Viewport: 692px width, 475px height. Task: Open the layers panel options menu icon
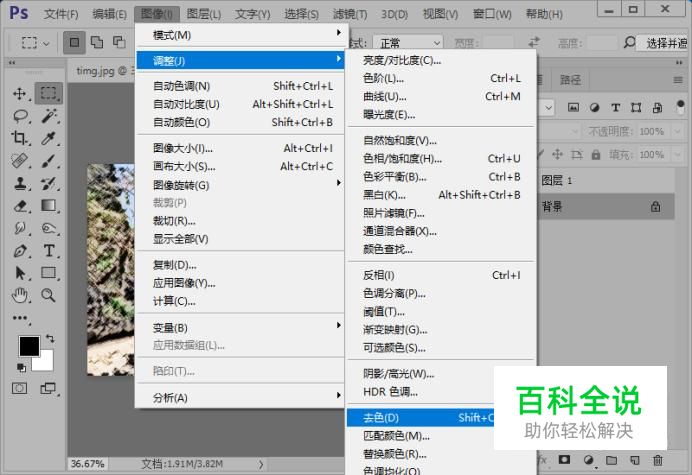[x=678, y=80]
